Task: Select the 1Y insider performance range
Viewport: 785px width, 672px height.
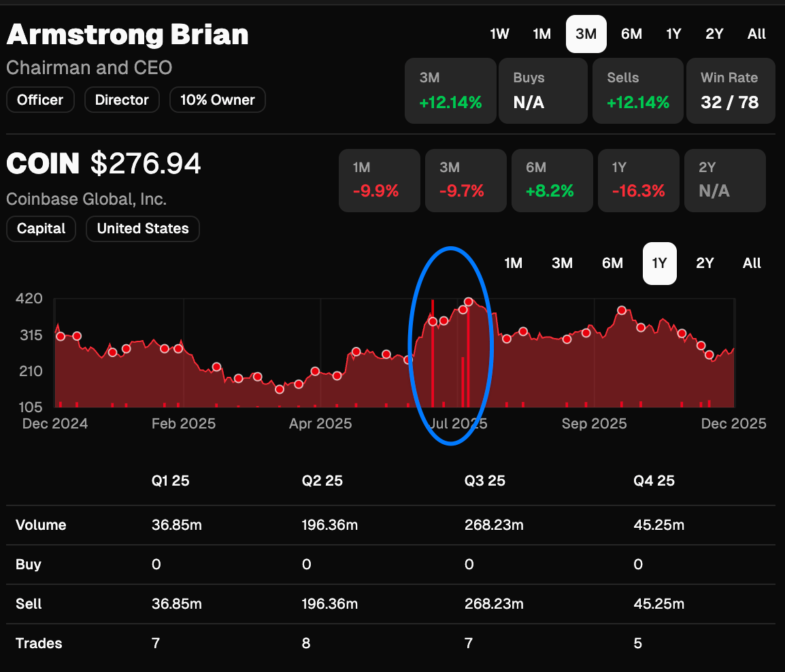Action: (x=673, y=34)
